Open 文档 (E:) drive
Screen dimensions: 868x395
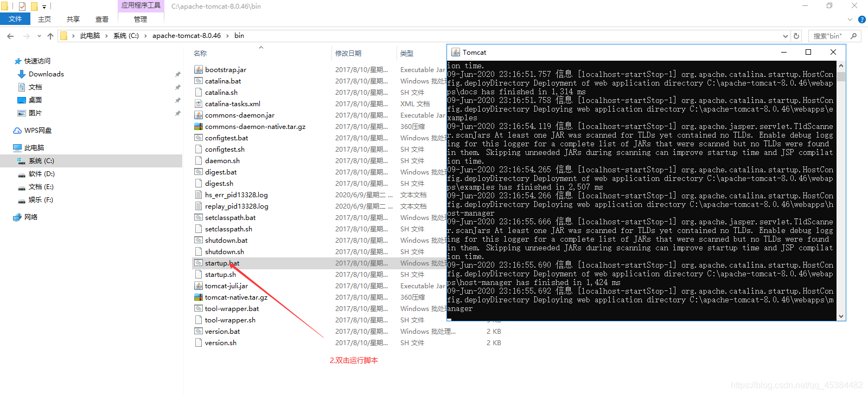41,187
